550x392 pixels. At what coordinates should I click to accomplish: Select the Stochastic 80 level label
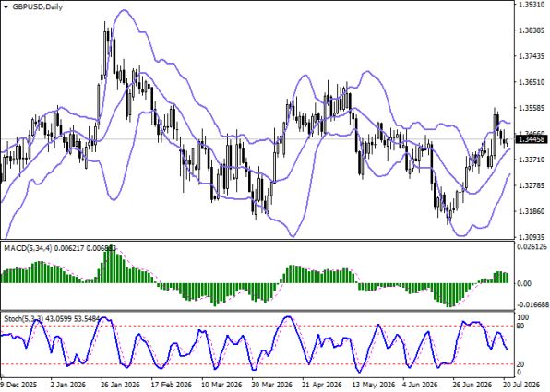(x=520, y=327)
